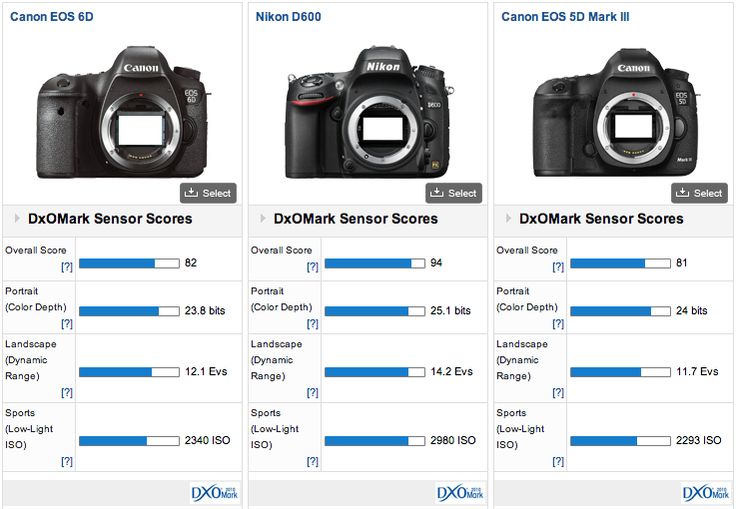Click the Color Depth bar for Nikon D600

pyautogui.click(x=375, y=311)
